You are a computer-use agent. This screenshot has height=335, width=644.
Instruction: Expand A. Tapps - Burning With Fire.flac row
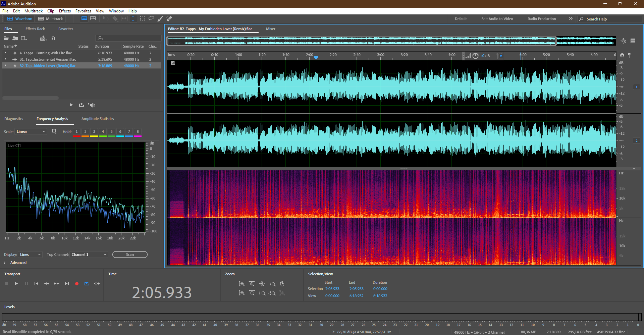click(x=5, y=53)
